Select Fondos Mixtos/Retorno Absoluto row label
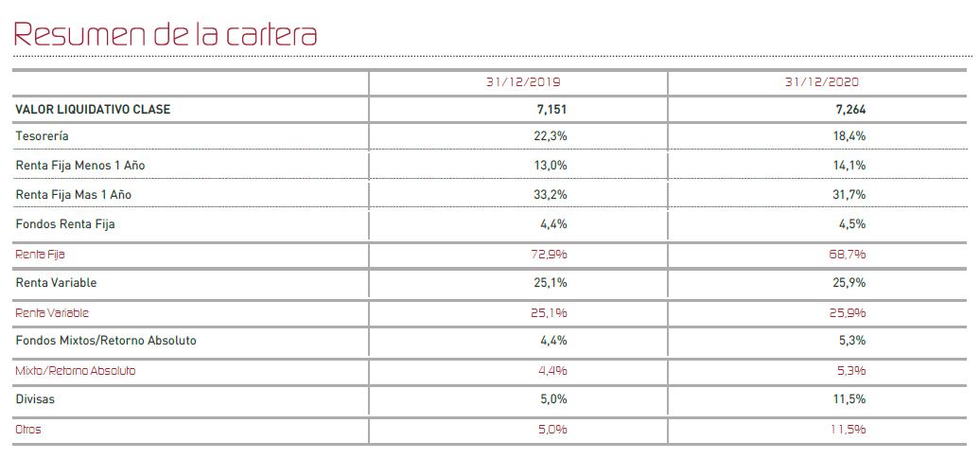980x459 pixels. (x=106, y=341)
